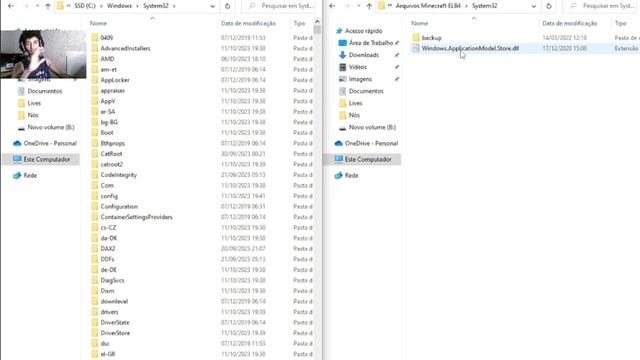
Task: Go up one level in left Explorer window
Action: [x=48, y=6]
